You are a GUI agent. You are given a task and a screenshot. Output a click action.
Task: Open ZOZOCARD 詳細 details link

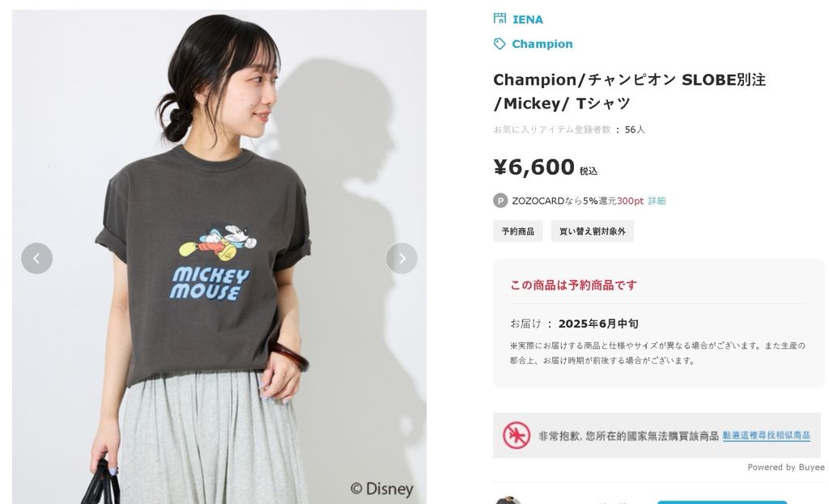[657, 201]
